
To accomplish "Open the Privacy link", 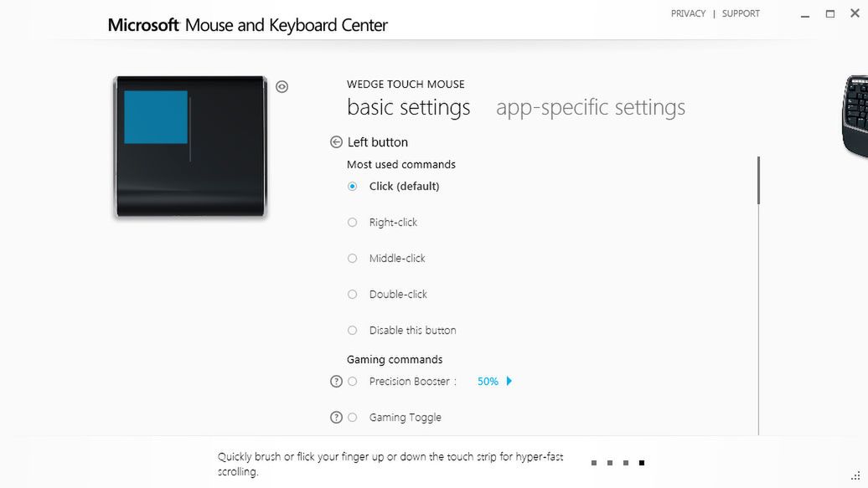I will coord(688,13).
